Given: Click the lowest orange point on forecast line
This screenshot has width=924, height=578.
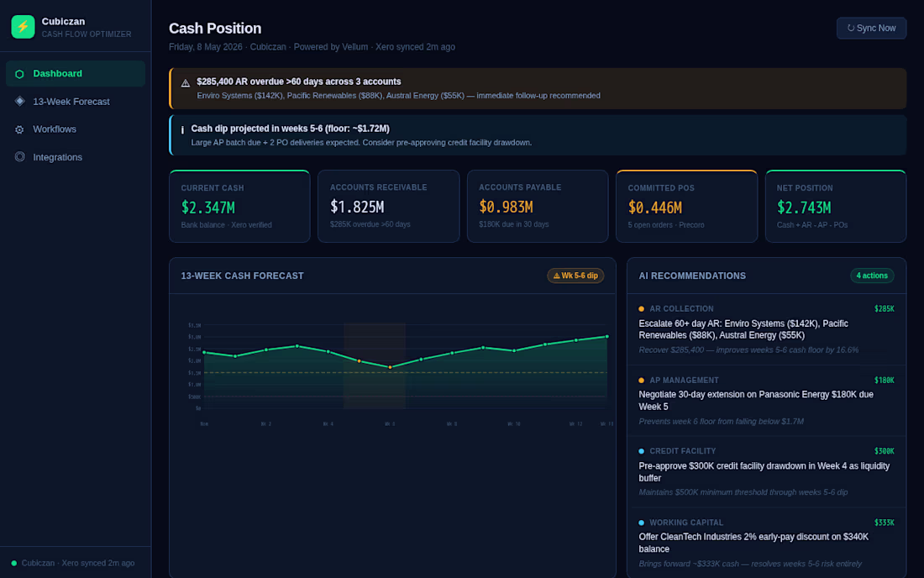Looking at the screenshot, I should pos(390,368).
